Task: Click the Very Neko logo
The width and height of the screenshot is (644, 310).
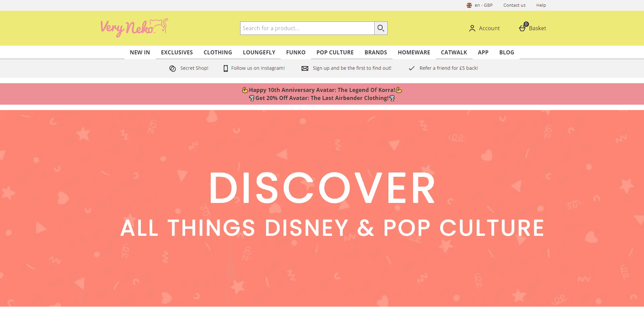Action: pyautogui.click(x=134, y=28)
